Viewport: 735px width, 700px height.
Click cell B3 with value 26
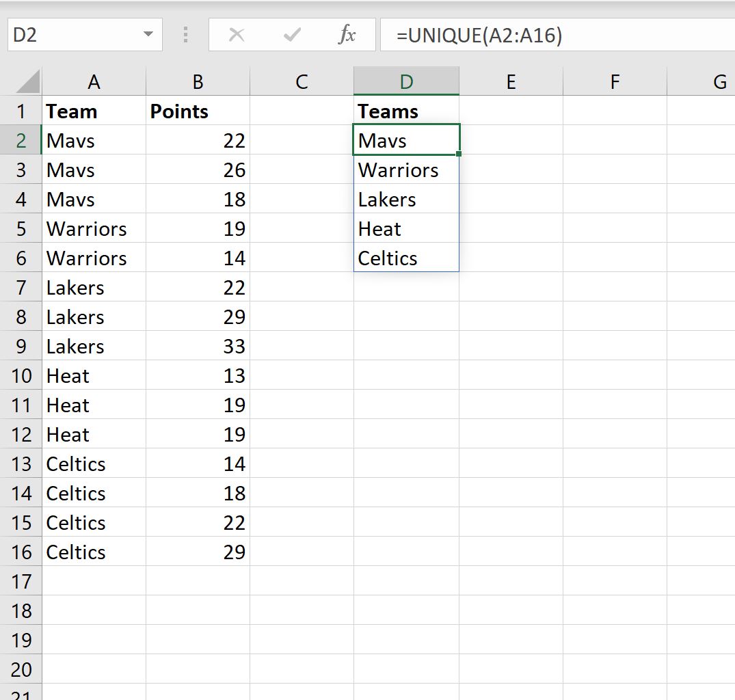coord(198,170)
